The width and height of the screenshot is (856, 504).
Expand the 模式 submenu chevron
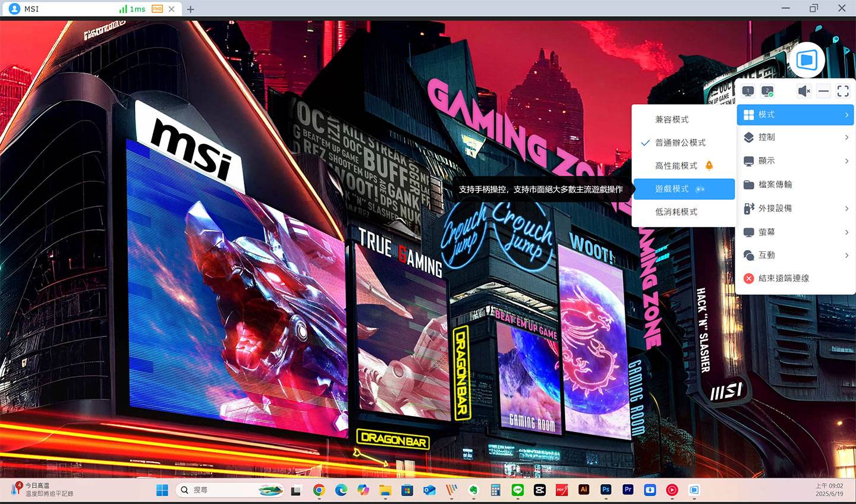pos(846,115)
